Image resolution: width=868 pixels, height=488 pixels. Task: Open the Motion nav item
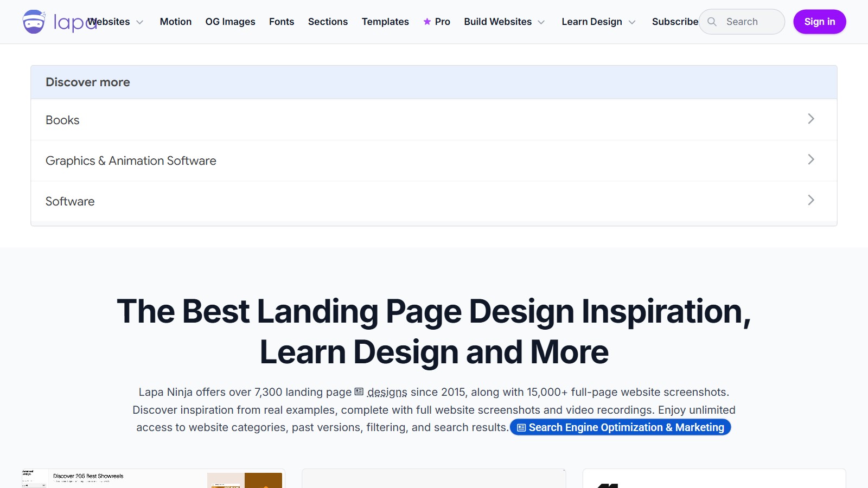pos(176,22)
